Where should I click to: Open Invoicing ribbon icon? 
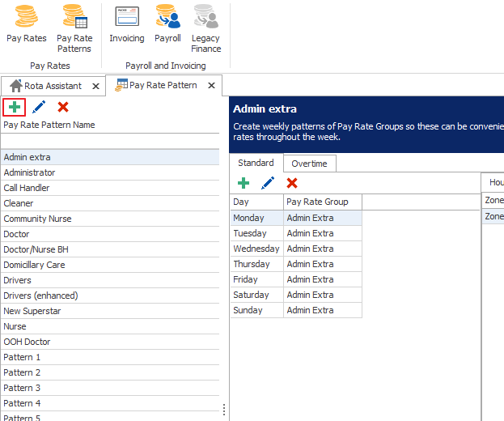click(x=127, y=24)
